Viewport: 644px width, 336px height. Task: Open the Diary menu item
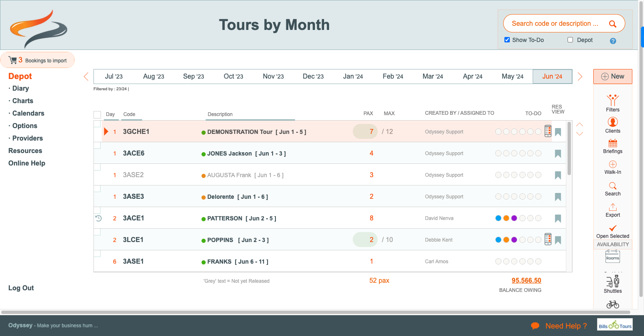pyautogui.click(x=20, y=88)
